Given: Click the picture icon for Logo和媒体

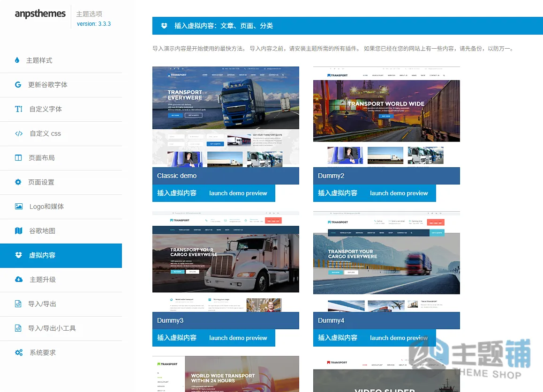Looking at the screenshot, I should [19, 207].
